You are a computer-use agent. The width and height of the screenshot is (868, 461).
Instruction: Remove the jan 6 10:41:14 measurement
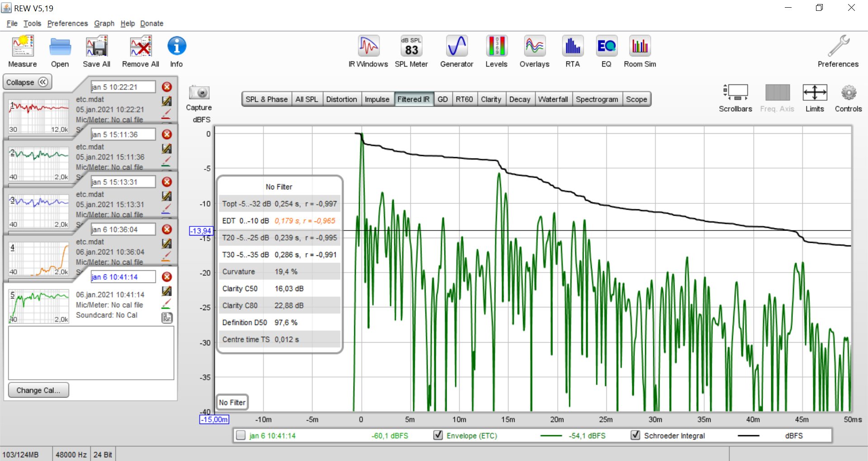(x=167, y=277)
